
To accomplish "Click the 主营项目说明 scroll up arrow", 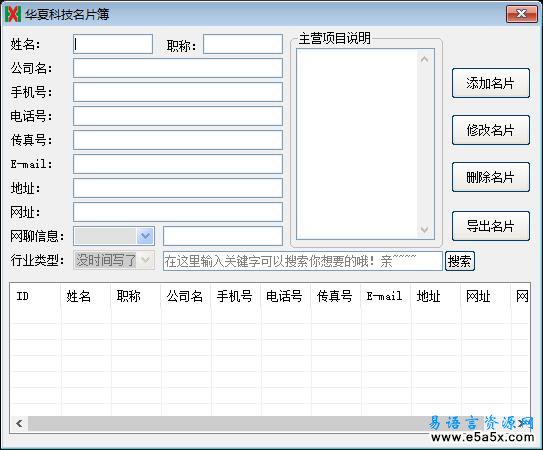I will click(x=425, y=59).
